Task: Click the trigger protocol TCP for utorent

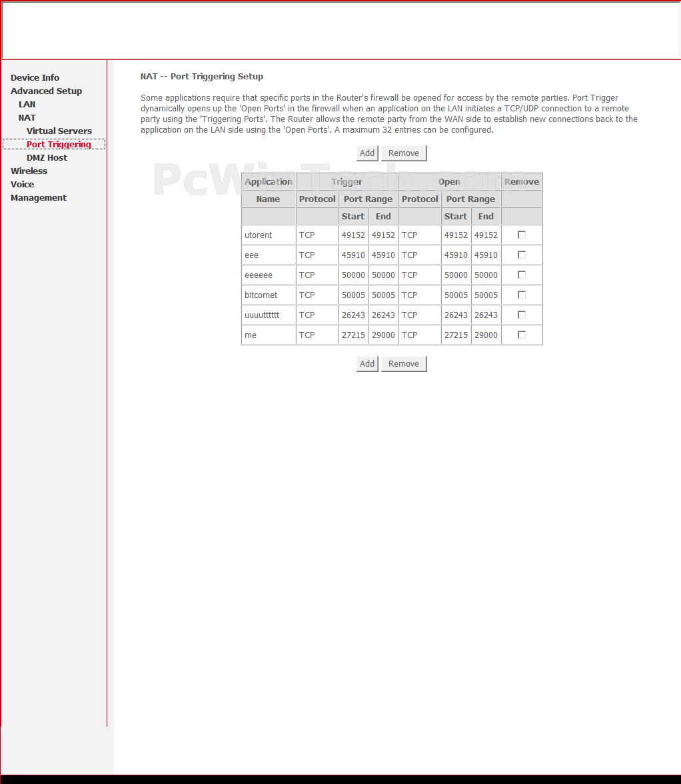Action: point(307,235)
